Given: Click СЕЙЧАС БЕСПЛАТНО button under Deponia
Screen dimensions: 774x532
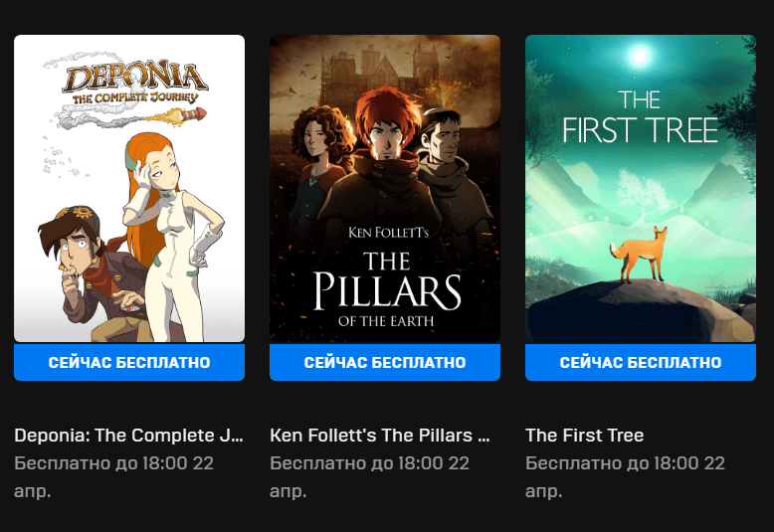Looking at the screenshot, I should (x=129, y=362).
